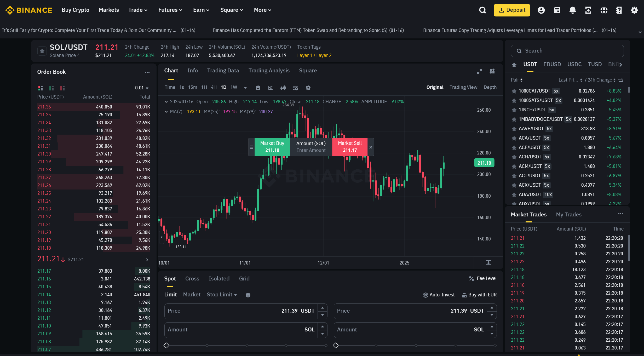Favorite the SOL/USDT pair star

(42, 51)
